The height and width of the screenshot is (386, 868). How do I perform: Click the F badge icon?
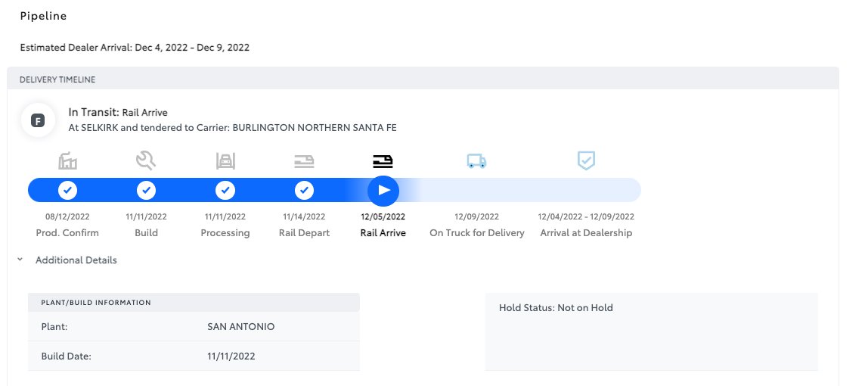[38, 120]
